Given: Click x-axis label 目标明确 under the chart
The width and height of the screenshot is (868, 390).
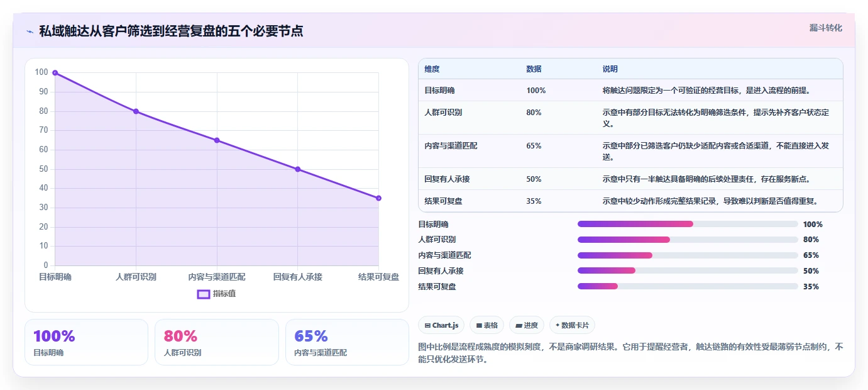Looking at the screenshot, I should click(x=55, y=277).
